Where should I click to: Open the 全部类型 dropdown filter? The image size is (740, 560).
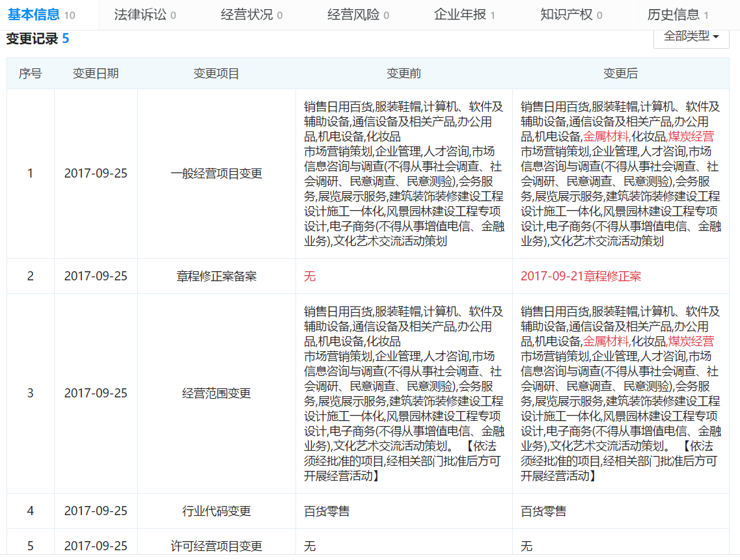coord(691,37)
